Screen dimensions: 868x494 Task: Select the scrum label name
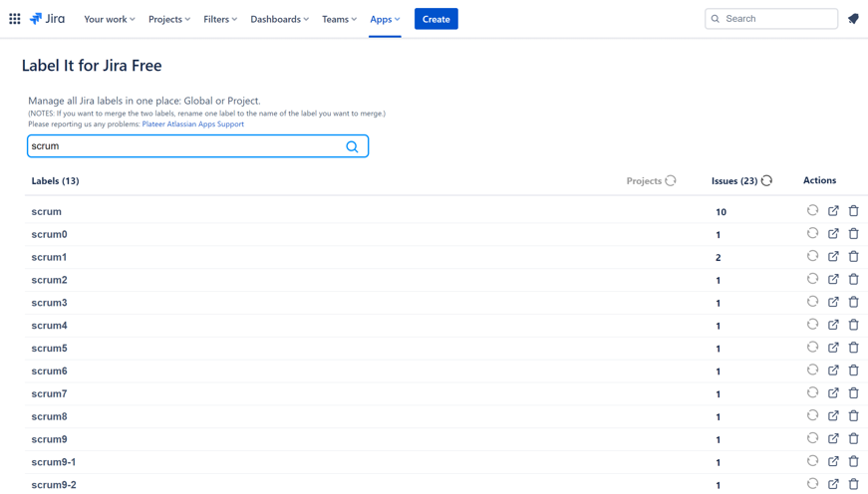point(47,211)
